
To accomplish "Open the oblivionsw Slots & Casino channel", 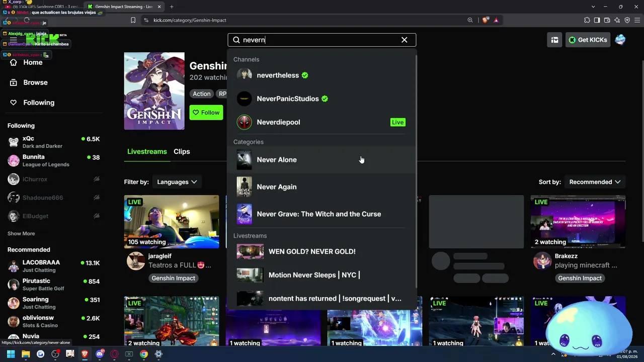I will pyautogui.click(x=53, y=321).
